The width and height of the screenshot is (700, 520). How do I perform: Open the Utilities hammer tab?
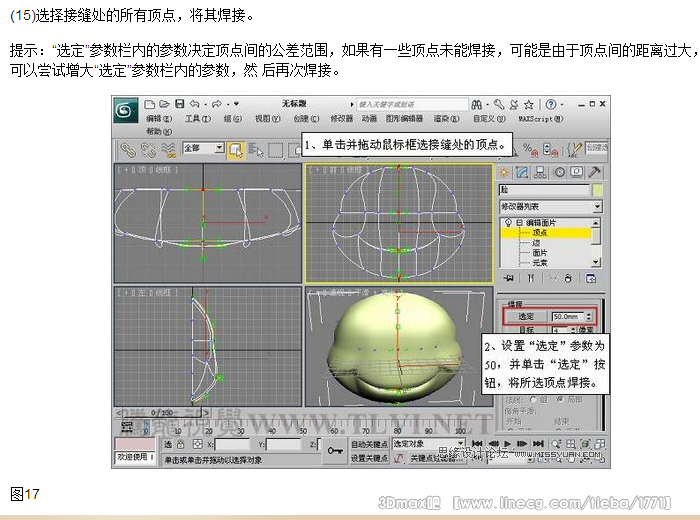[x=594, y=172]
